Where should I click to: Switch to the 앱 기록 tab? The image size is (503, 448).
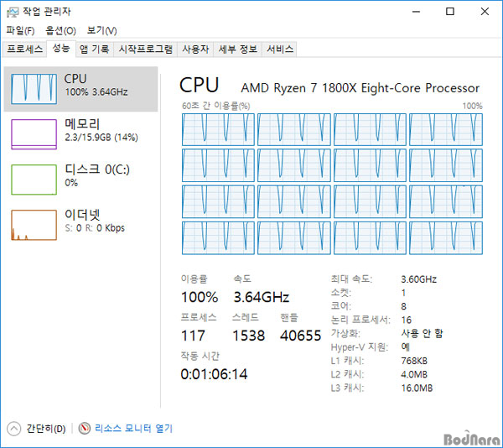(x=94, y=49)
